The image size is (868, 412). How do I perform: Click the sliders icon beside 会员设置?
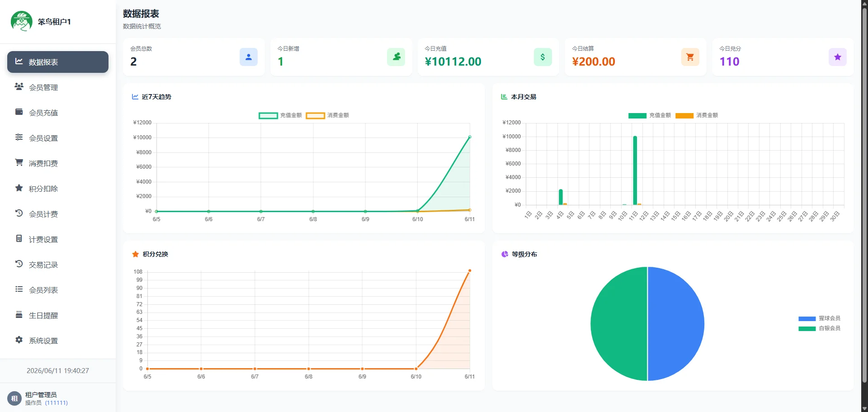coord(19,137)
